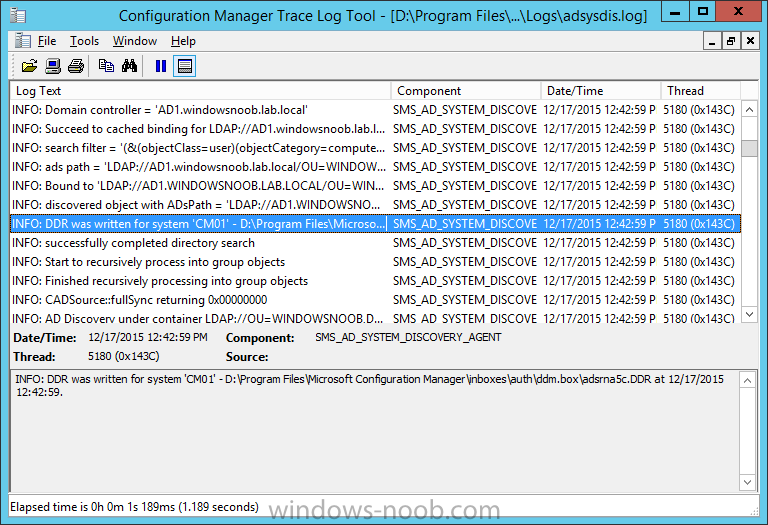The height and width of the screenshot is (525, 768).
Task: Click the Thread value 5180 (0x143C) in details
Action: click(x=123, y=357)
